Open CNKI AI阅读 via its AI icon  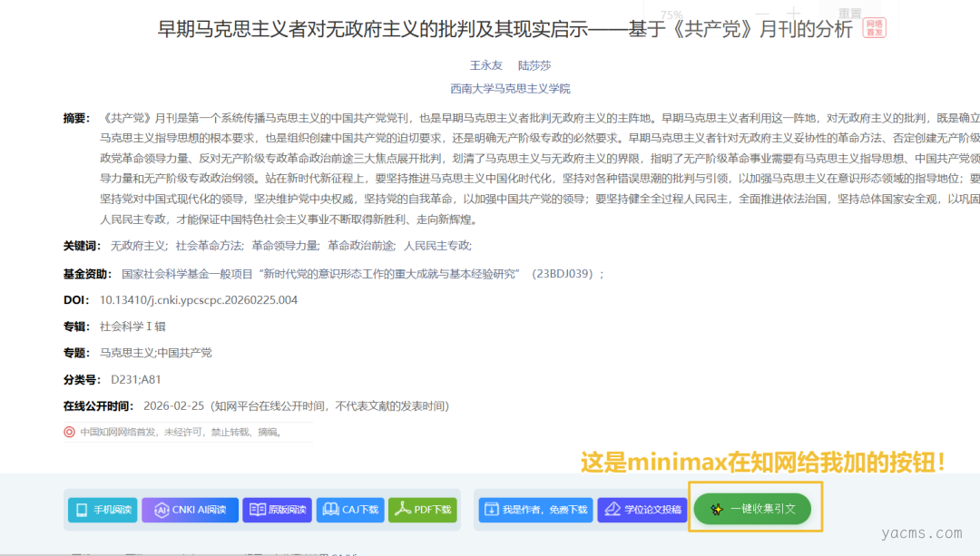point(162,510)
